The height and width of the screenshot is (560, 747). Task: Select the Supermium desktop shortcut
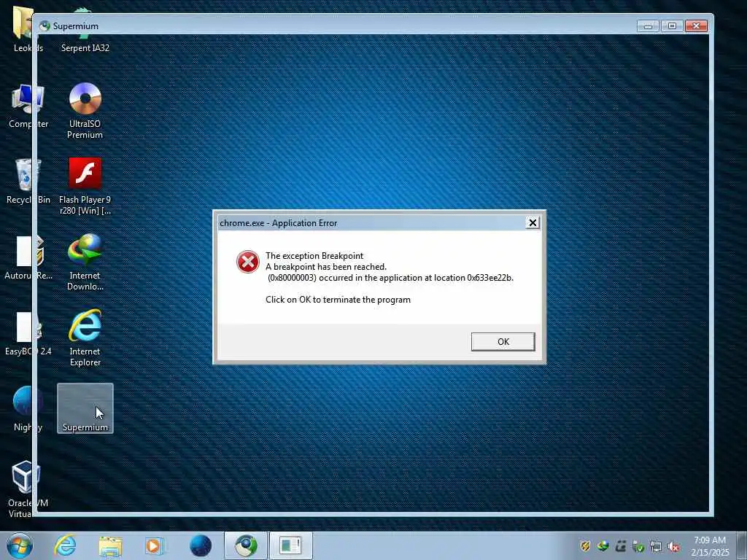click(85, 408)
